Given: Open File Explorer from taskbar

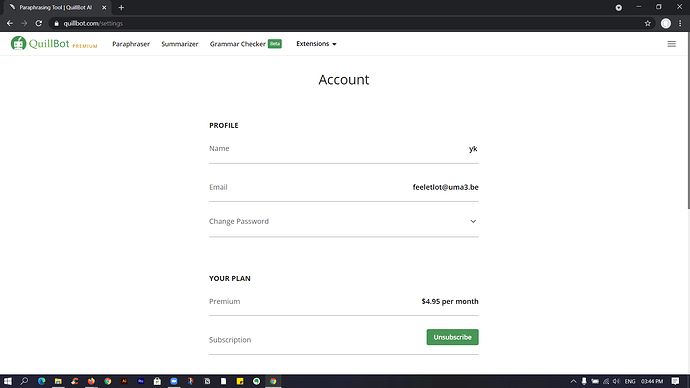Looking at the screenshot, I should coord(58,381).
